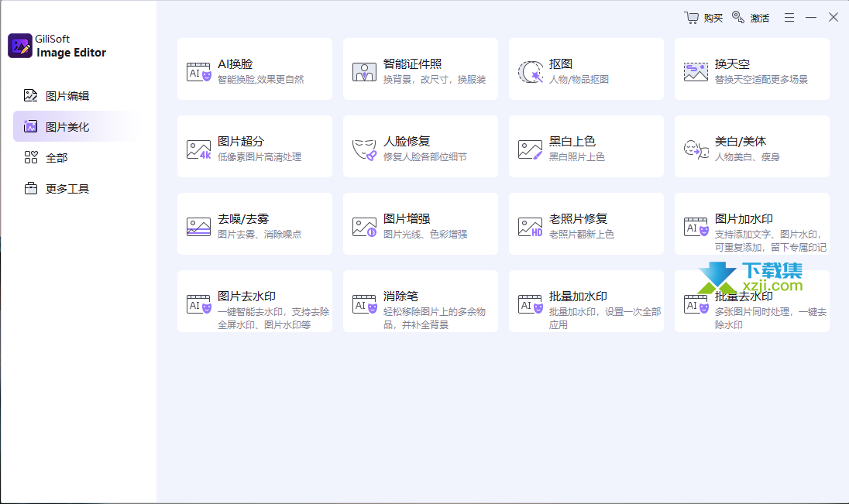Click the 图片去雾、消除噪点 description
849x504 pixels.
pyautogui.click(x=260, y=235)
